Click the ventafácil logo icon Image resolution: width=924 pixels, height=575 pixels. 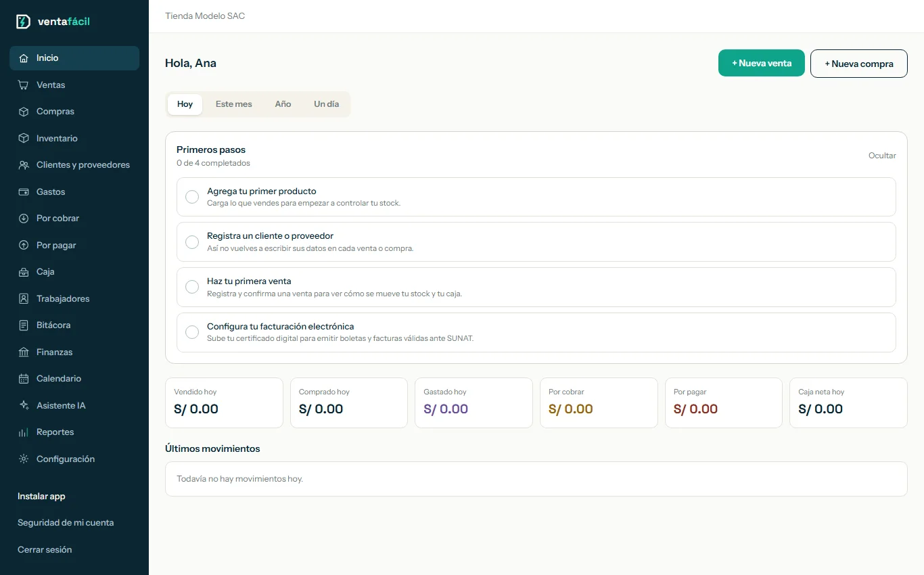23,22
